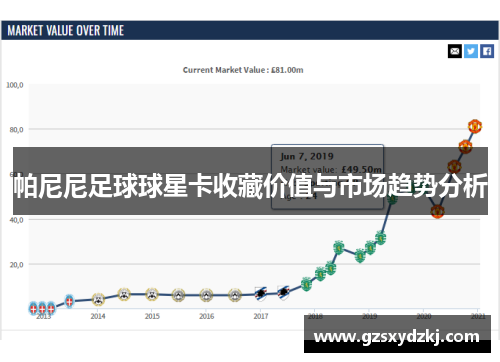Click the Market Value Over Time header
The height and width of the screenshot is (362, 500).
(66, 31)
